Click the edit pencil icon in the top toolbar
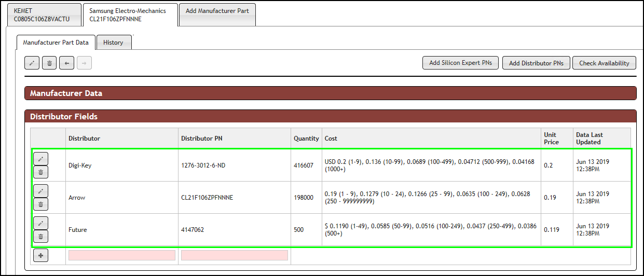644x276 pixels. click(32, 63)
